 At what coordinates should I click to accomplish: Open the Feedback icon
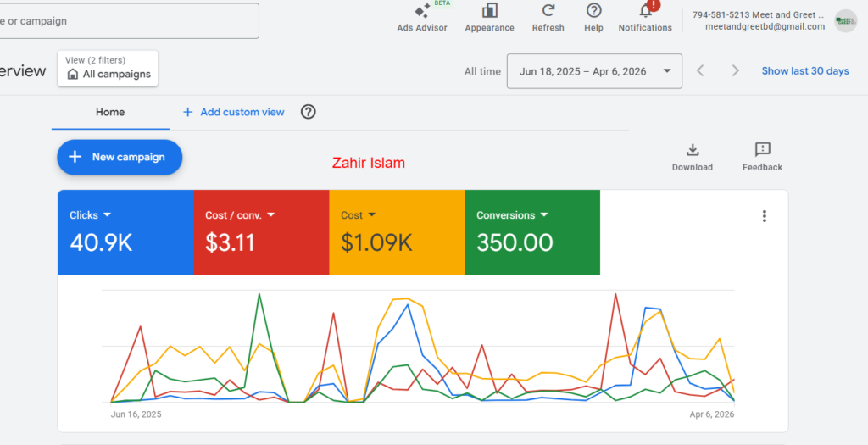(x=762, y=150)
